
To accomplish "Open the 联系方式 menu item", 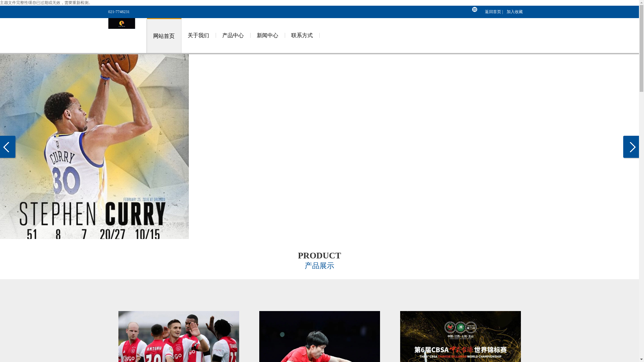I will (x=302, y=36).
